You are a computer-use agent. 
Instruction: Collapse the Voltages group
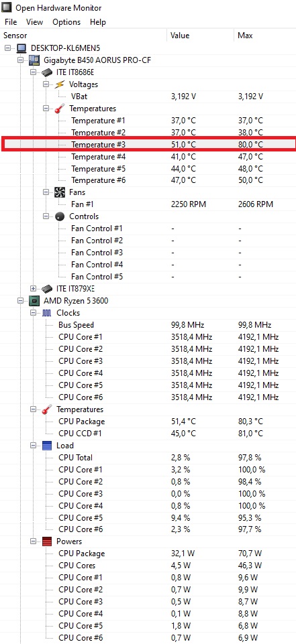[x=46, y=84]
